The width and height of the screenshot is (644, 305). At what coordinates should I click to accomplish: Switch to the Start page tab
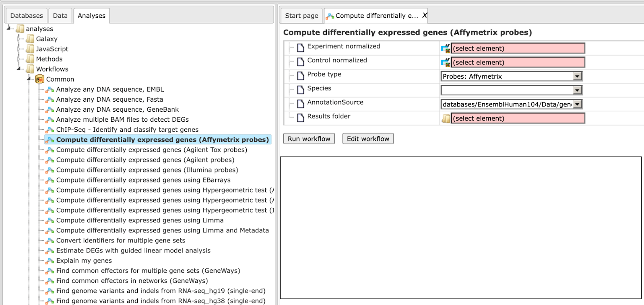(x=301, y=16)
